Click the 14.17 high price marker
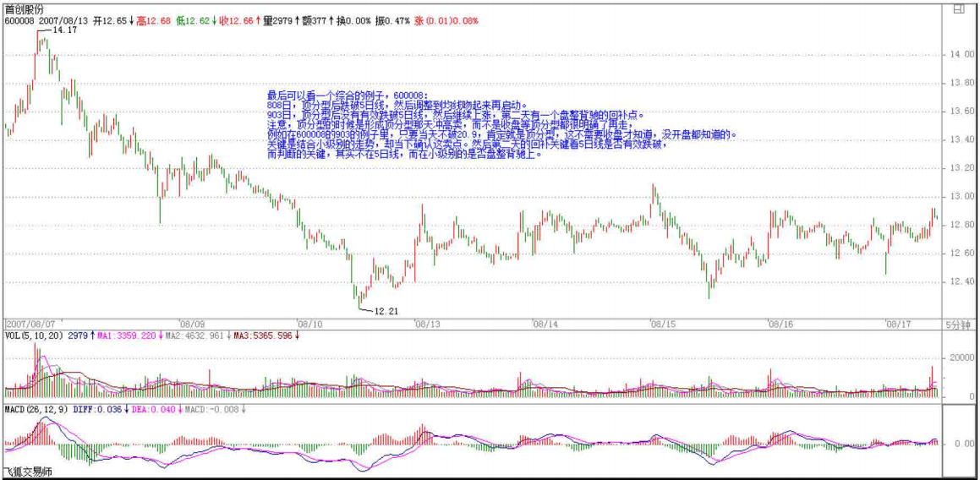980x480 pixels. [x=64, y=30]
